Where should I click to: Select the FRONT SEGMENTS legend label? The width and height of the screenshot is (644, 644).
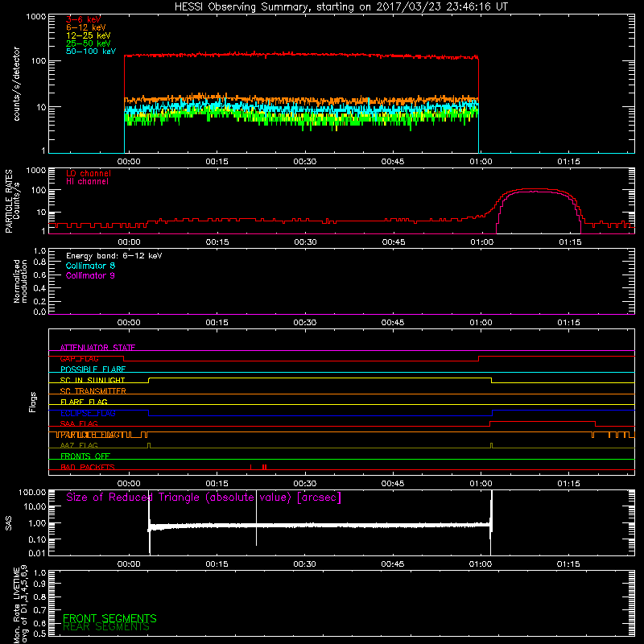click(x=109, y=618)
